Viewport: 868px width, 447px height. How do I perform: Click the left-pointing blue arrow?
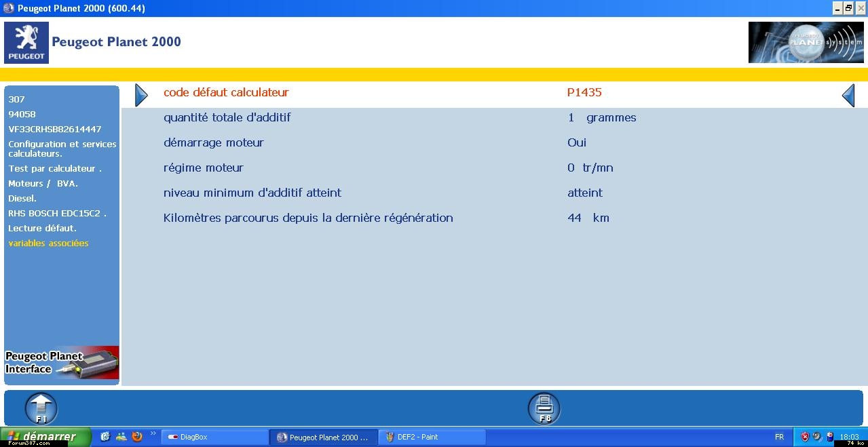click(848, 95)
